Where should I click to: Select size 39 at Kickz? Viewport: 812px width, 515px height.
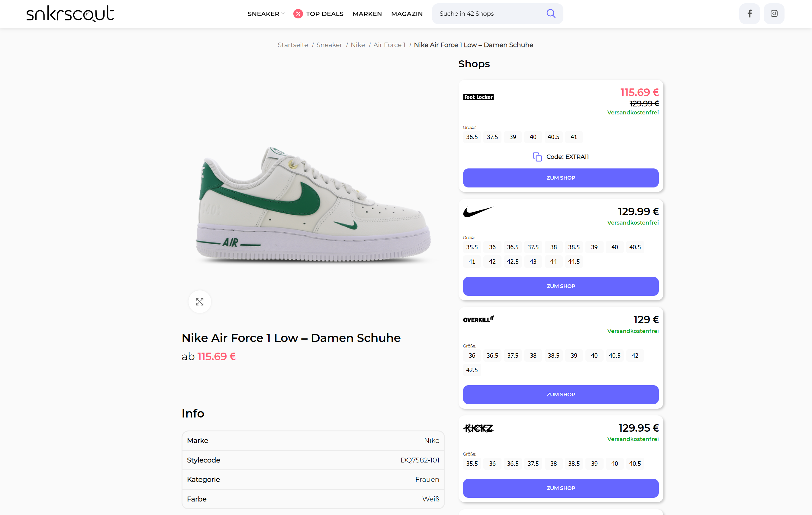(594, 464)
